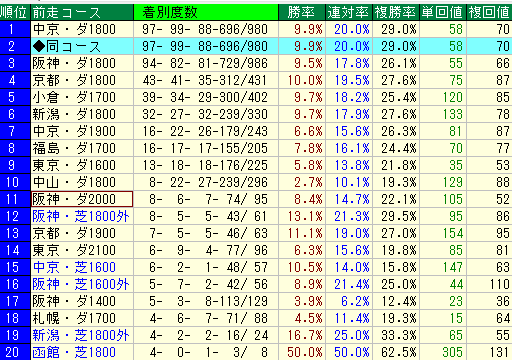Image resolution: width=512 pixels, height=360 pixels.
Task: Click the record 16- 22- 26-179/243
Action: [206, 131]
